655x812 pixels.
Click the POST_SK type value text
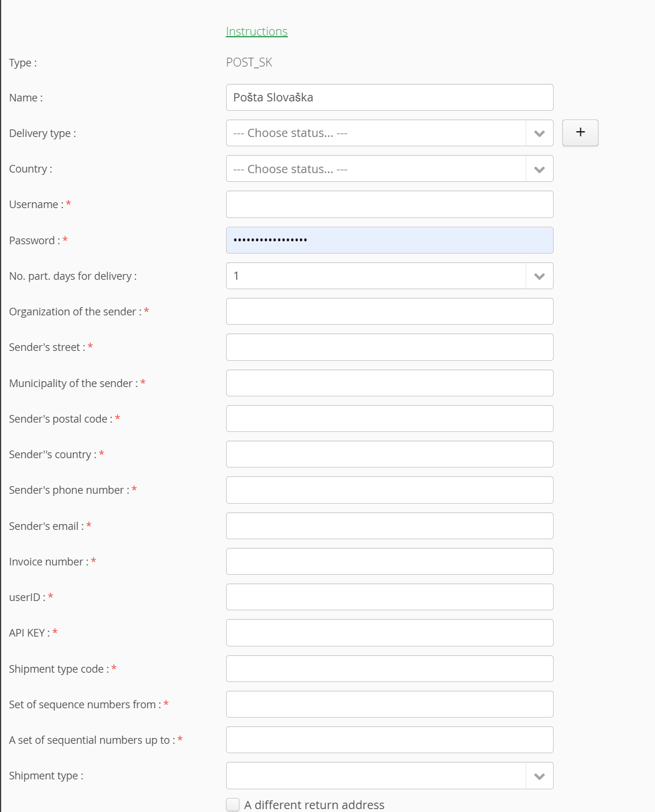[249, 62]
